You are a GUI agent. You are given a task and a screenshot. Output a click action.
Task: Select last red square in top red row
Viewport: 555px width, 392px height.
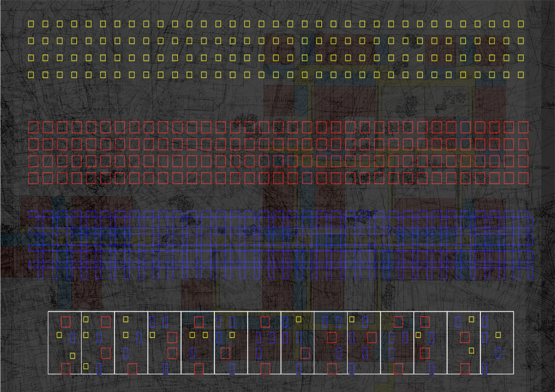tap(523, 127)
